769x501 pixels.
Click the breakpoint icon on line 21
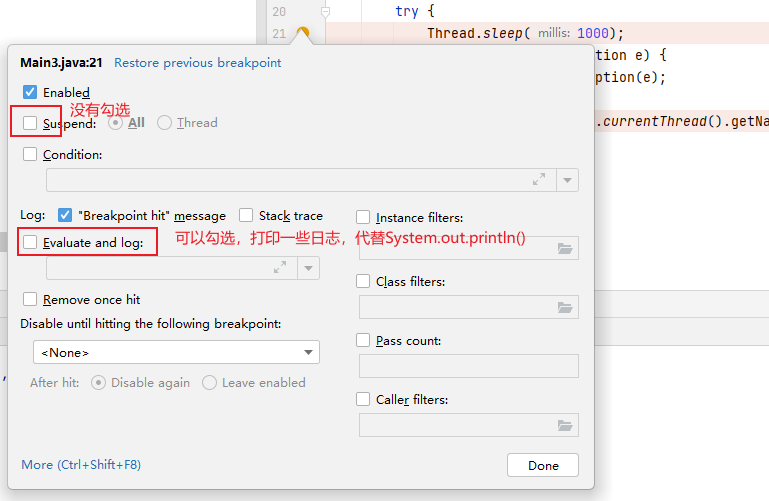303,34
